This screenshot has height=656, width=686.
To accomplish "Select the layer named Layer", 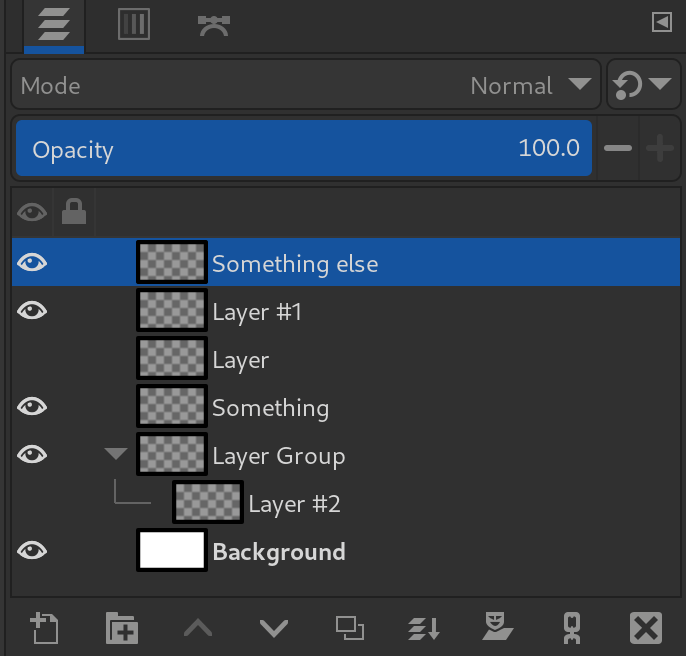I will (346, 359).
